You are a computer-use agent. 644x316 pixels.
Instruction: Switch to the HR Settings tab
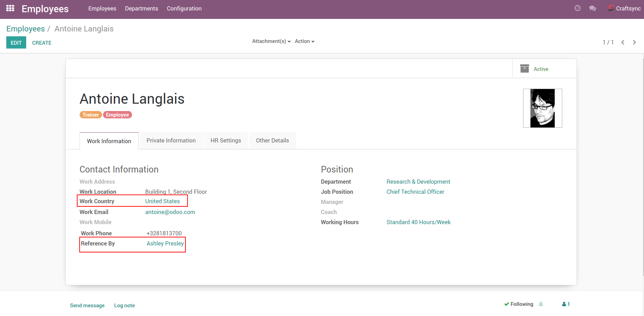[x=226, y=140]
